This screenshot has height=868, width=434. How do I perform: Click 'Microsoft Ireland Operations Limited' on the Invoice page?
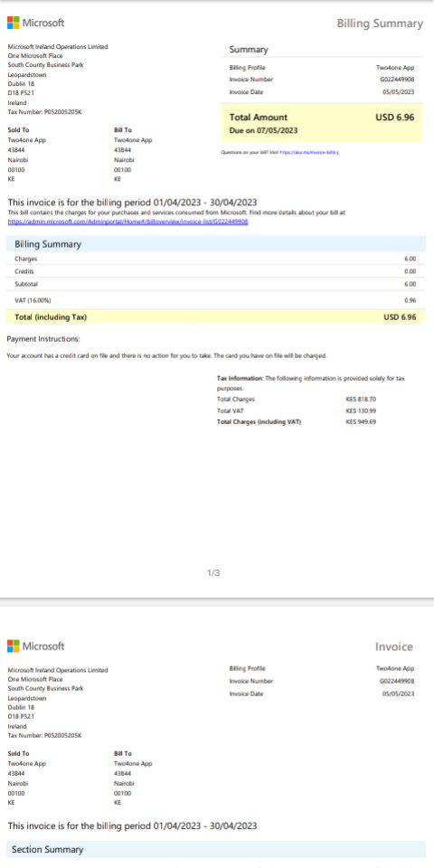click(x=58, y=670)
